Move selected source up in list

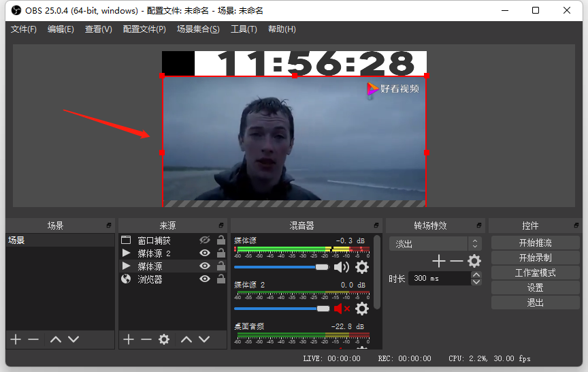point(185,339)
